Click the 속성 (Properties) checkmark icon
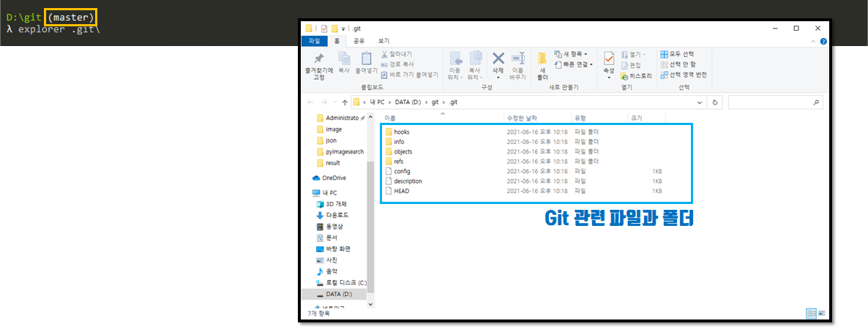This screenshot has width=868, height=329. 609,58
